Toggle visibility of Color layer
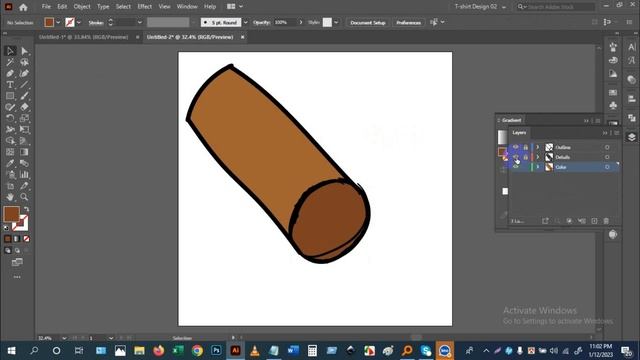This screenshot has width=640, height=360. click(516, 167)
